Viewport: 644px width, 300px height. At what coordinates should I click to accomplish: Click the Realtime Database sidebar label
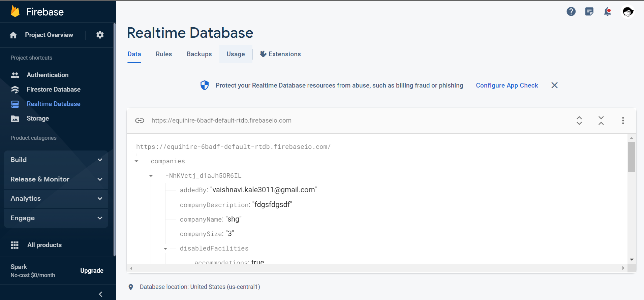(54, 104)
